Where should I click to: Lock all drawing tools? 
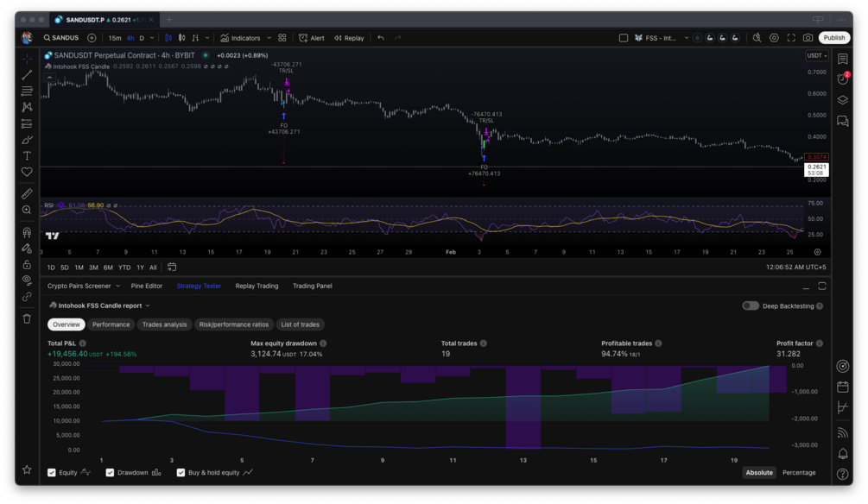click(x=27, y=264)
